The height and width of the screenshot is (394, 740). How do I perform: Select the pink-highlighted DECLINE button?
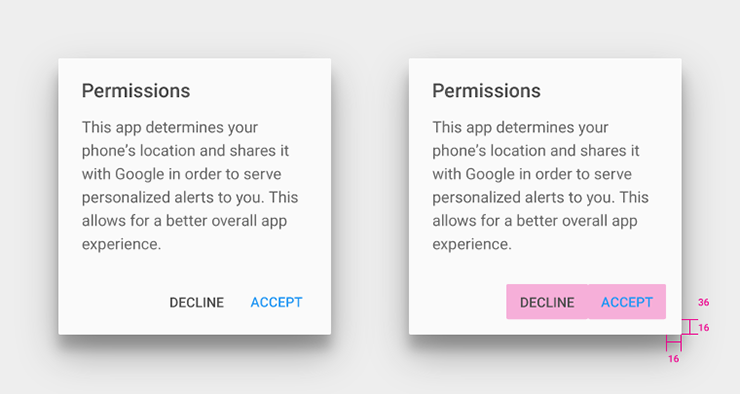(547, 302)
